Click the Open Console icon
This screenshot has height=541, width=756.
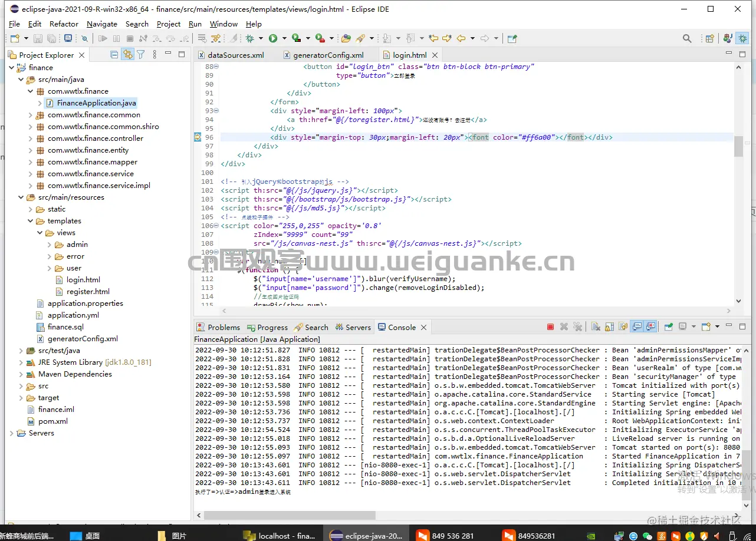(706, 326)
